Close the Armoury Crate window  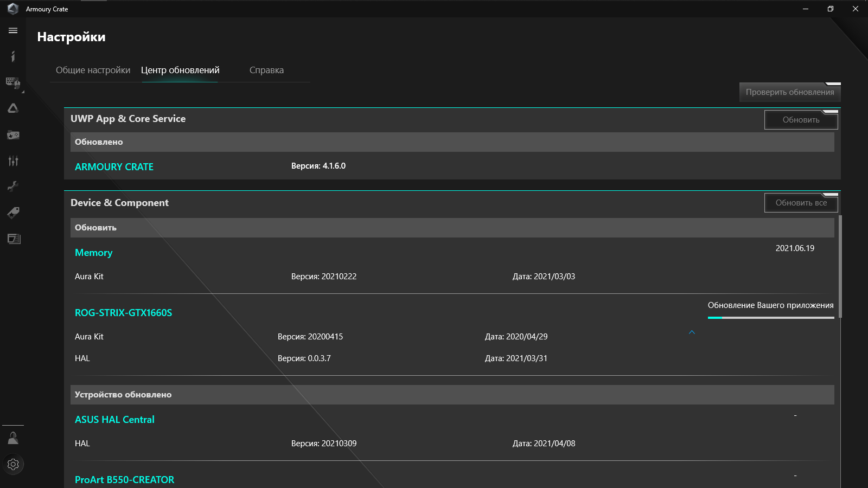tap(856, 9)
